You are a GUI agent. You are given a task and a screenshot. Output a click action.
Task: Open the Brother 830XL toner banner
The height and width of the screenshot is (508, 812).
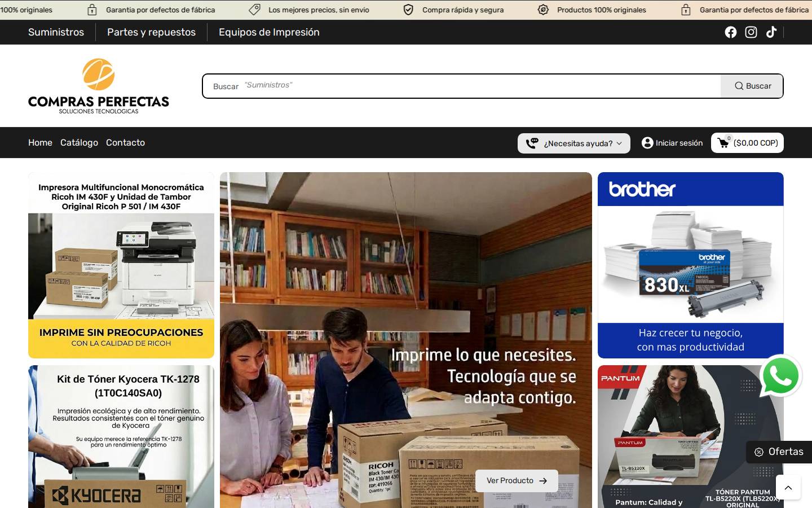click(x=691, y=265)
